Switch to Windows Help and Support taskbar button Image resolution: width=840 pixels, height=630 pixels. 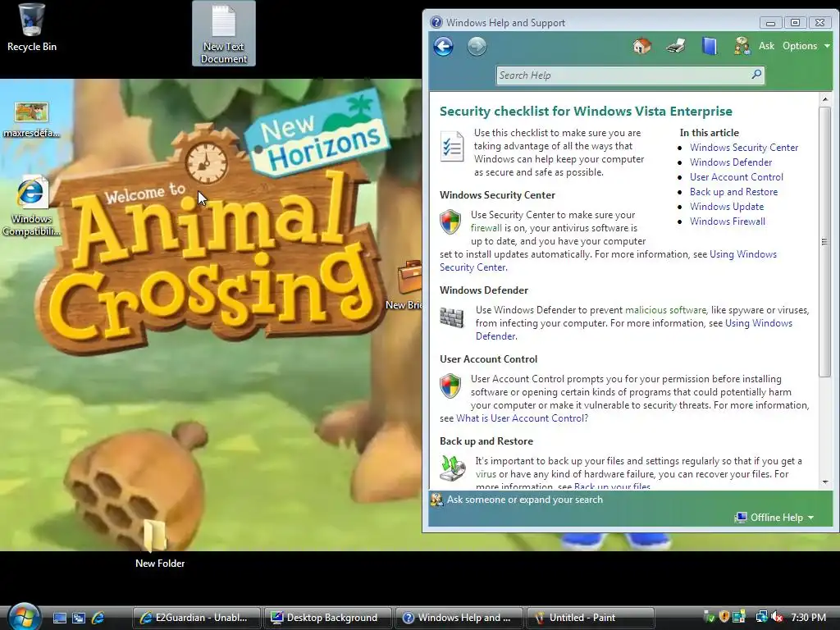[x=459, y=618]
